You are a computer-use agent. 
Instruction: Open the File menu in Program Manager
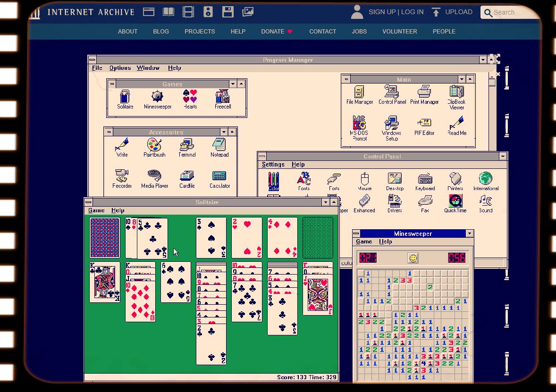click(97, 68)
